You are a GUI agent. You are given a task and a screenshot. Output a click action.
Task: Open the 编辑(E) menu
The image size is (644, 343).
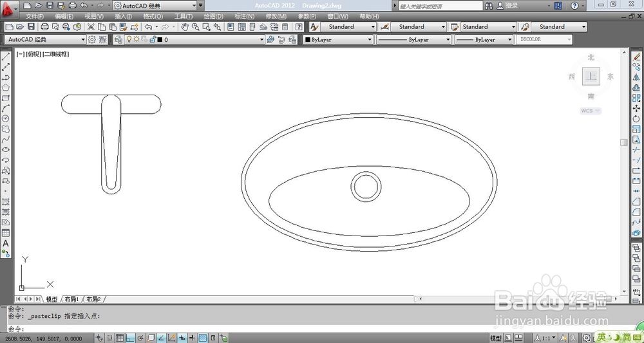64,17
